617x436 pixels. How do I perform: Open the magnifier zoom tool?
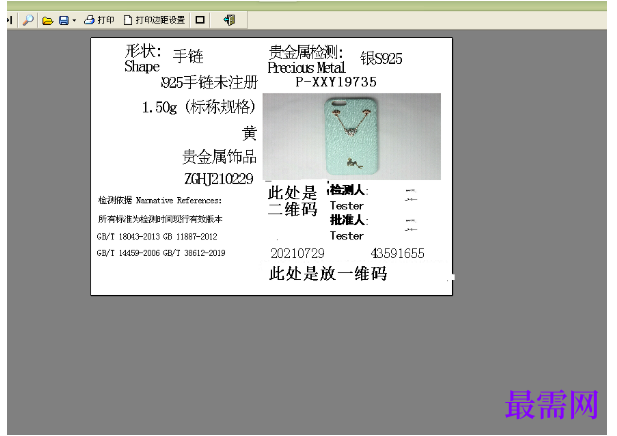pyautogui.click(x=28, y=20)
